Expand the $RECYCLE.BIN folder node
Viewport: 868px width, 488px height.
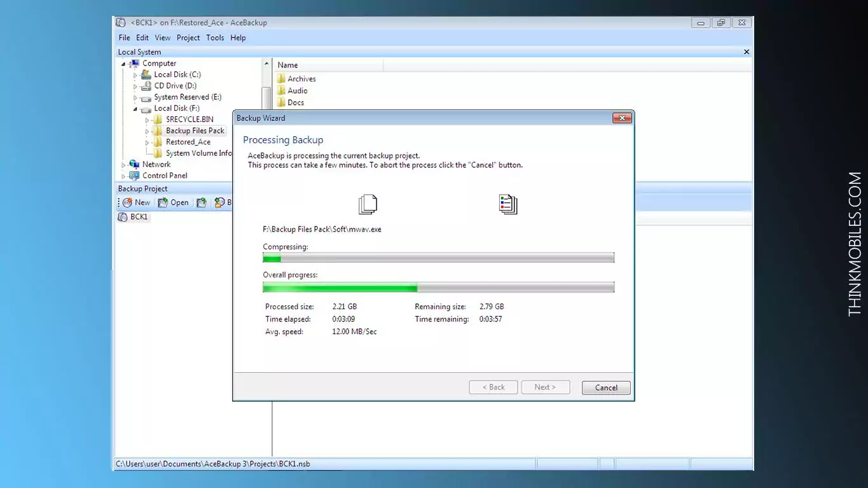click(148, 120)
